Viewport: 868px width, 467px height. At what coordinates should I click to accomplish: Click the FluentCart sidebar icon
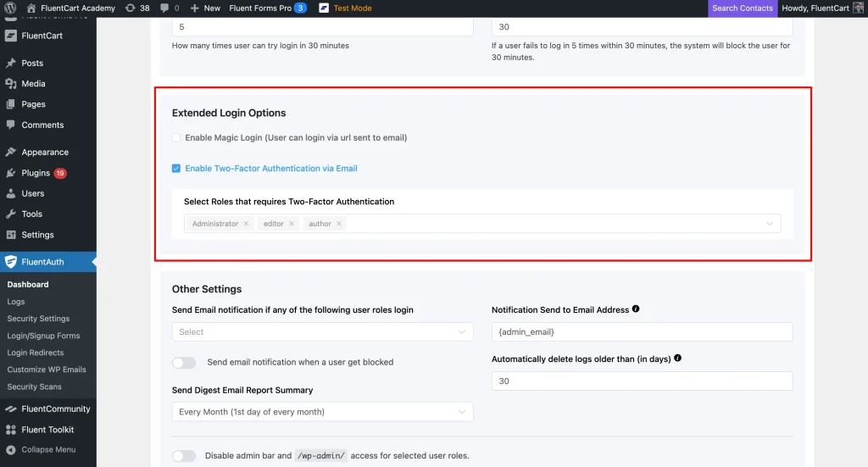(x=10, y=36)
